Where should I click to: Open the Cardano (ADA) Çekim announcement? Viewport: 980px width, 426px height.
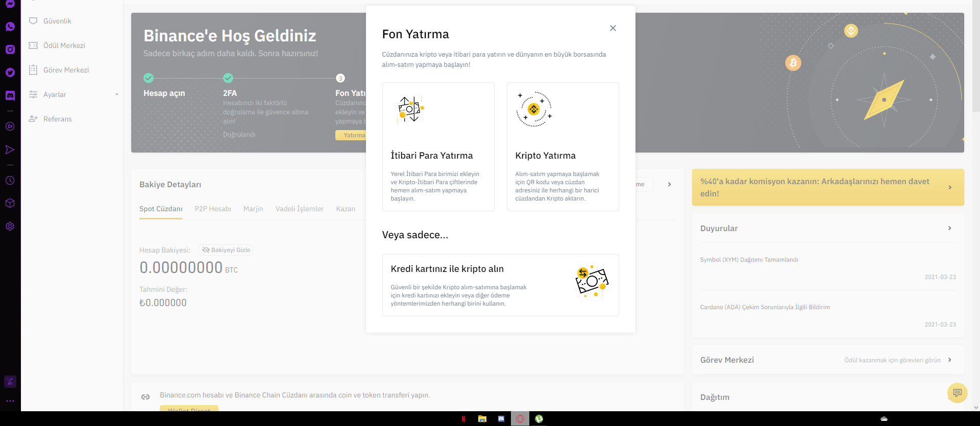[x=765, y=307]
